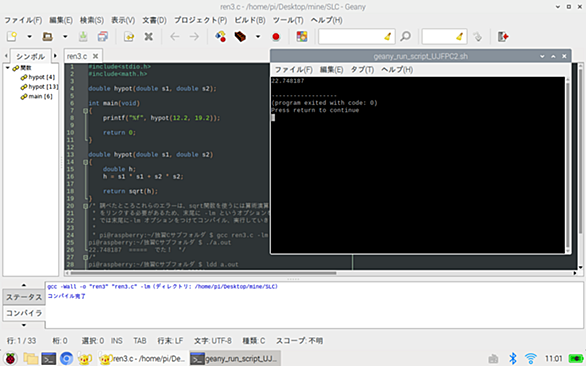Open the color chooser toolbar icon
Viewport: 586px width, 366px height.
[302, 37]
